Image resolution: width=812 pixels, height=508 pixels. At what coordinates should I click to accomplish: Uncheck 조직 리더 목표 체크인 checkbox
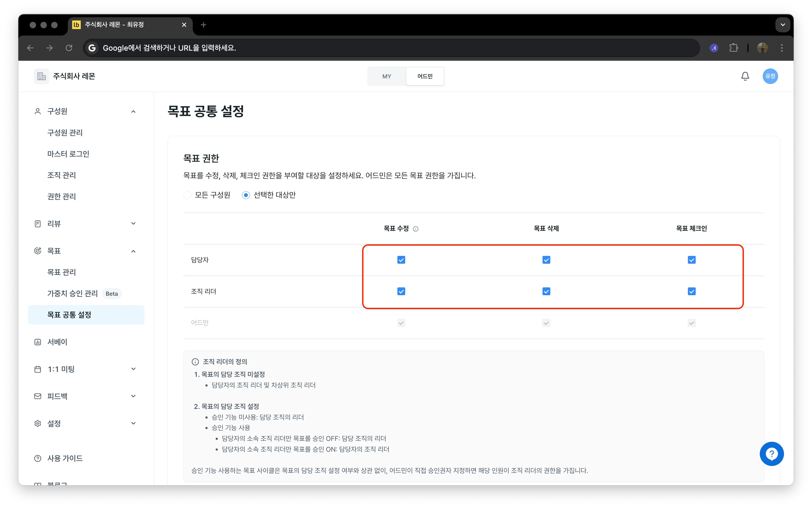click(x=691, y=291)
